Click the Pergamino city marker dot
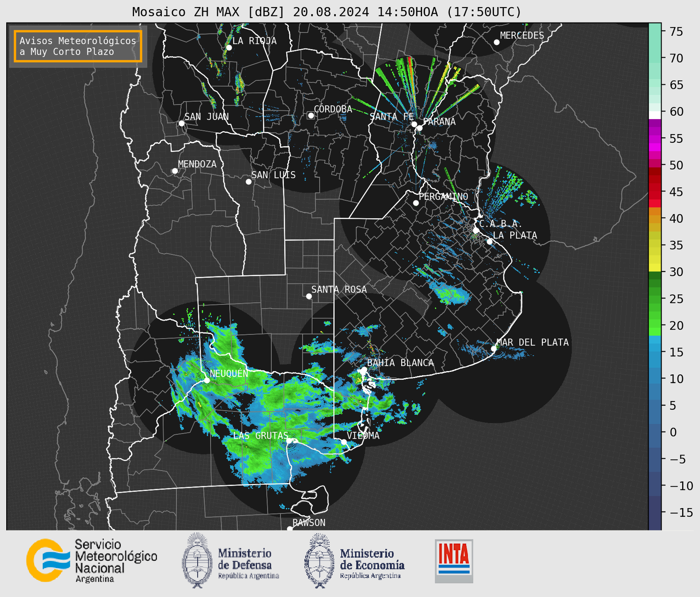The width and height of the screenshot is (700, 597). pyautogui.click(x=416, y=203)
